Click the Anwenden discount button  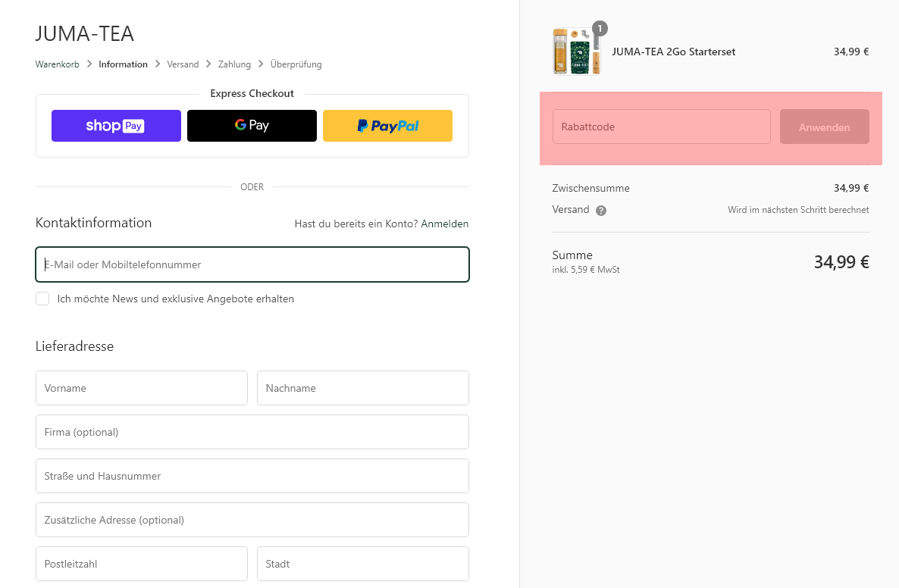(x=824, y=127)
